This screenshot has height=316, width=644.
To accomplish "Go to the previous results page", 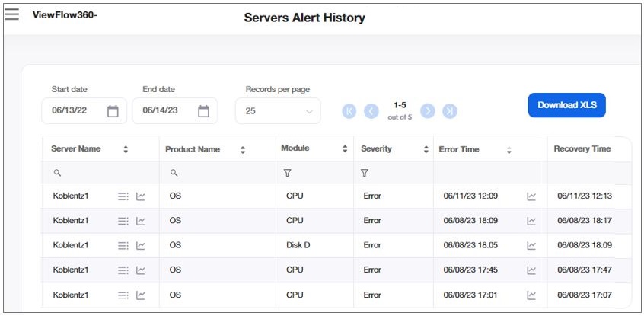I will 371,111.
